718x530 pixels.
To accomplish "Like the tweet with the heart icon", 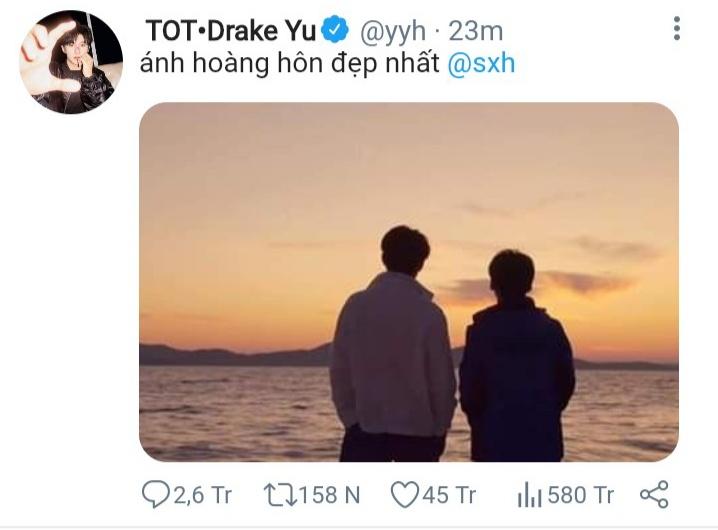I will coord(403,494).
